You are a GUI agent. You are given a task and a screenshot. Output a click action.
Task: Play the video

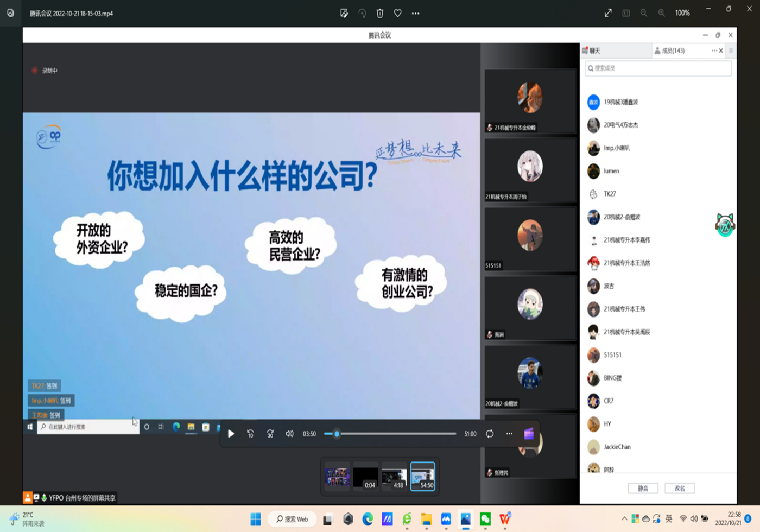tap(231, 434)
